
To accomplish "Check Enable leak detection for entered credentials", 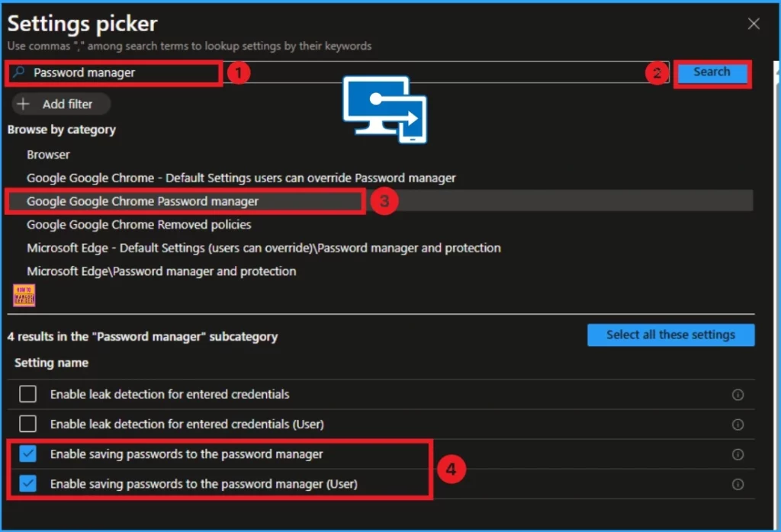I will click(x=28, y=393).
